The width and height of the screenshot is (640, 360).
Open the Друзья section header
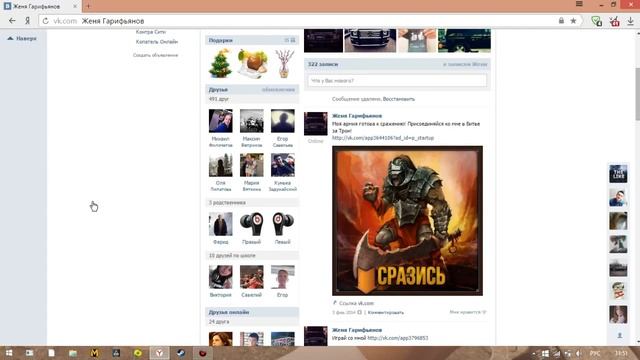(252, 89)
